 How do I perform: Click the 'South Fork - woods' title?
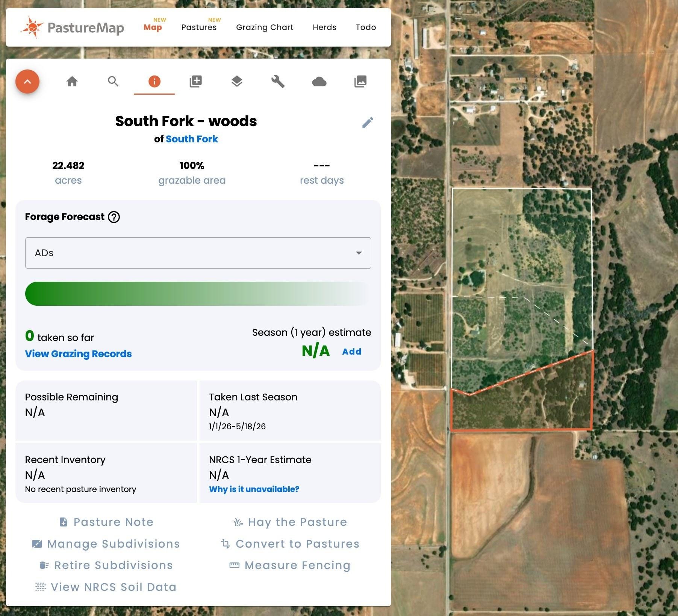point(186,121)
